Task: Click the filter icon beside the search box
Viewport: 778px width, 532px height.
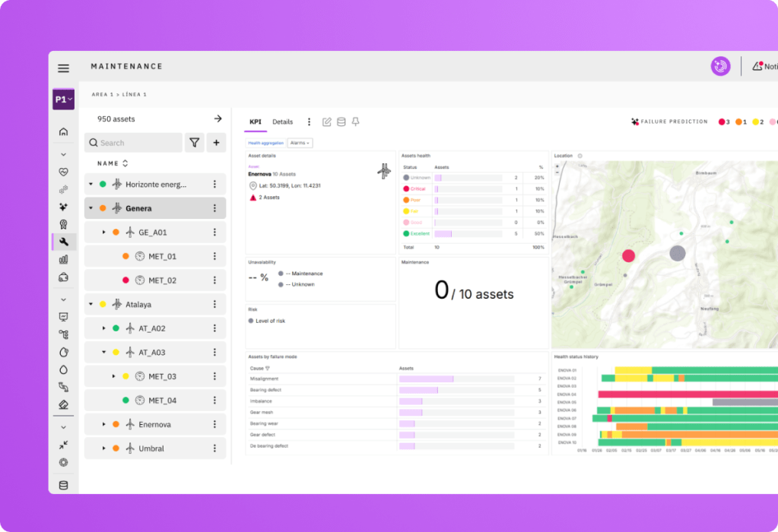Action: (195, 143)
